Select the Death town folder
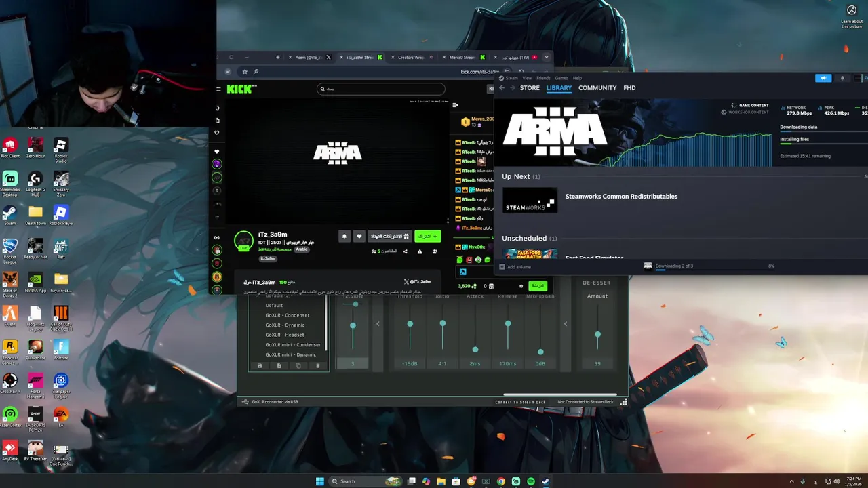868x488 pixels. [x=35, y=216]
